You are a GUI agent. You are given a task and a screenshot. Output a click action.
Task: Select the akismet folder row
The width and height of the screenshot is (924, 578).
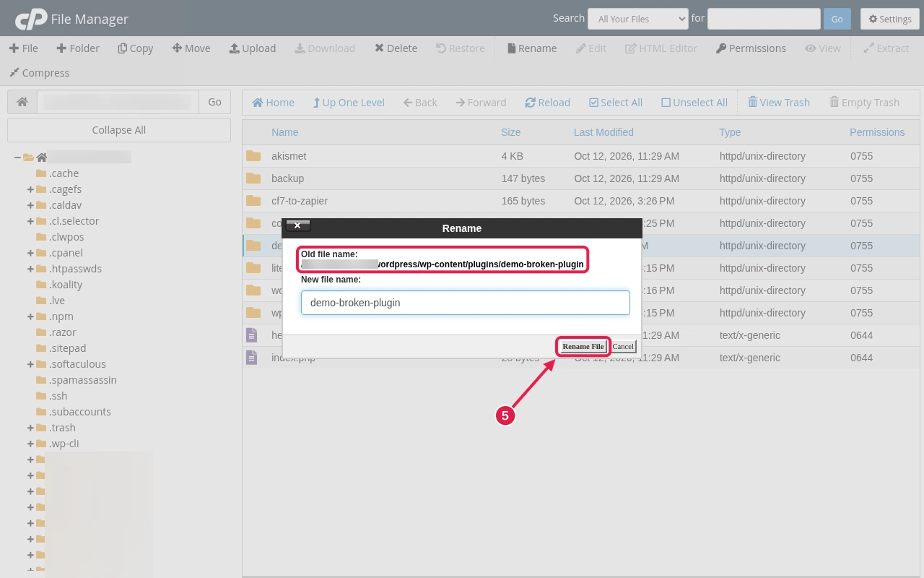[580, 156]
